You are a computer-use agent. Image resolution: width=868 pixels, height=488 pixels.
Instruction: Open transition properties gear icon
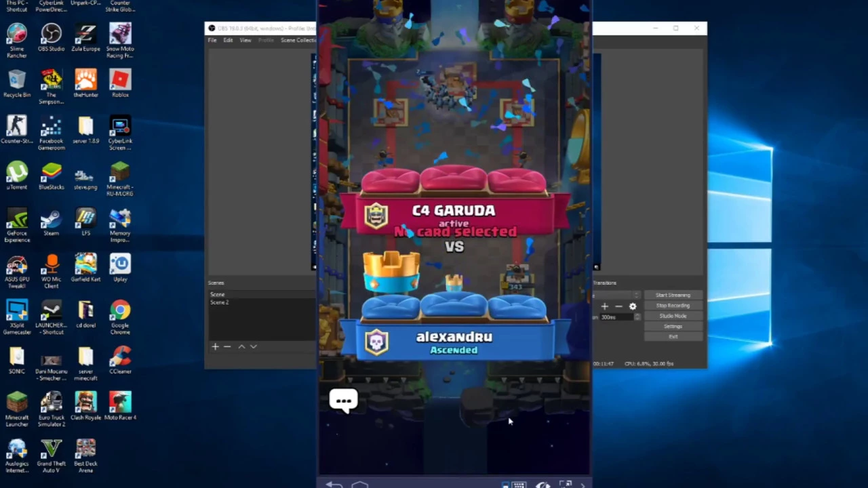[x=633, y=306]
